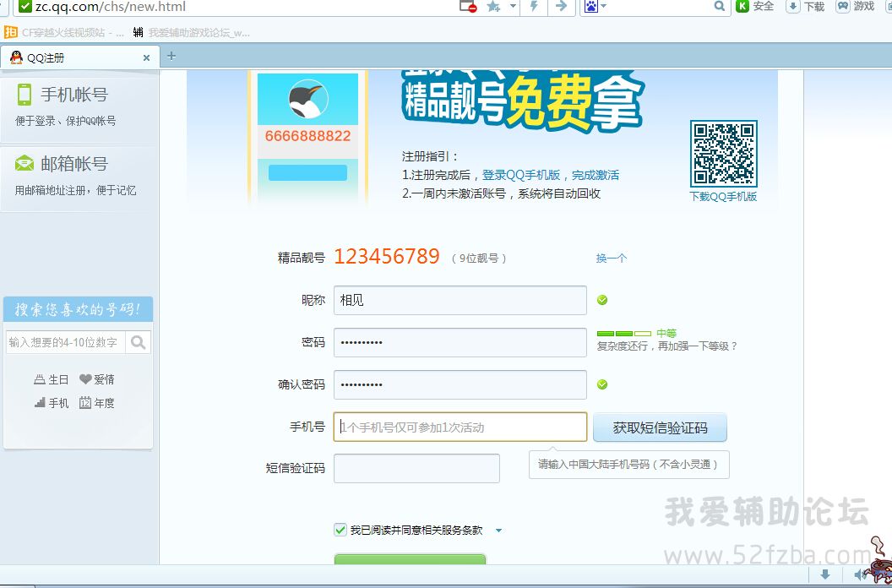Click the 密码 password field
The height and width of the screenshot is (588, 892).
point(460,342)
